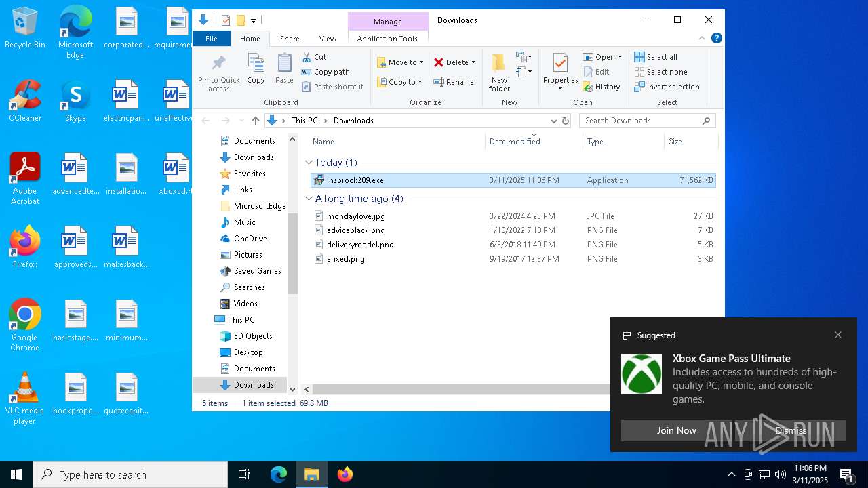Switch to the Share tab
Image resolution: width=868 pixels, height=488 pixels.
point(290,39)
